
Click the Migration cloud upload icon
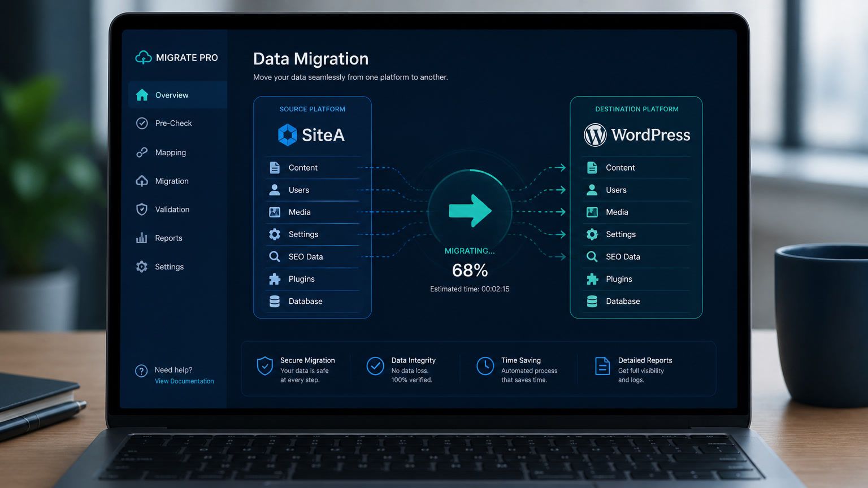[x=142, y=181]
